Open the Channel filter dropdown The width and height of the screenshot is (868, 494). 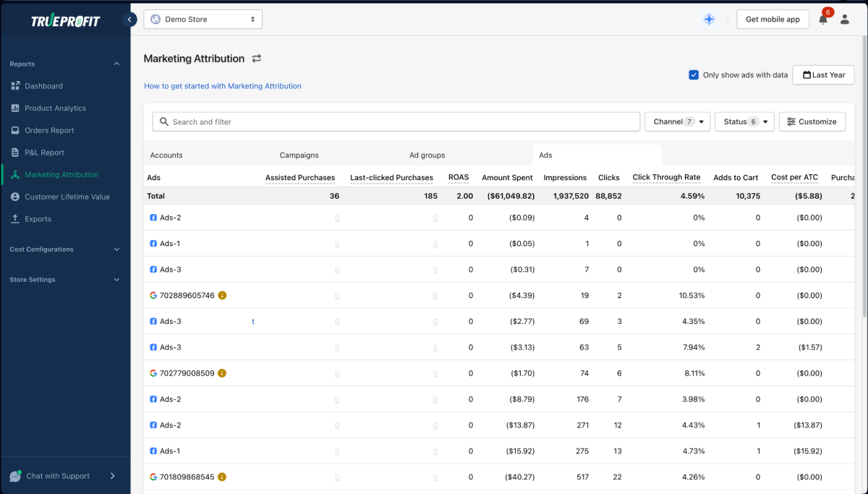click(678, 122)
